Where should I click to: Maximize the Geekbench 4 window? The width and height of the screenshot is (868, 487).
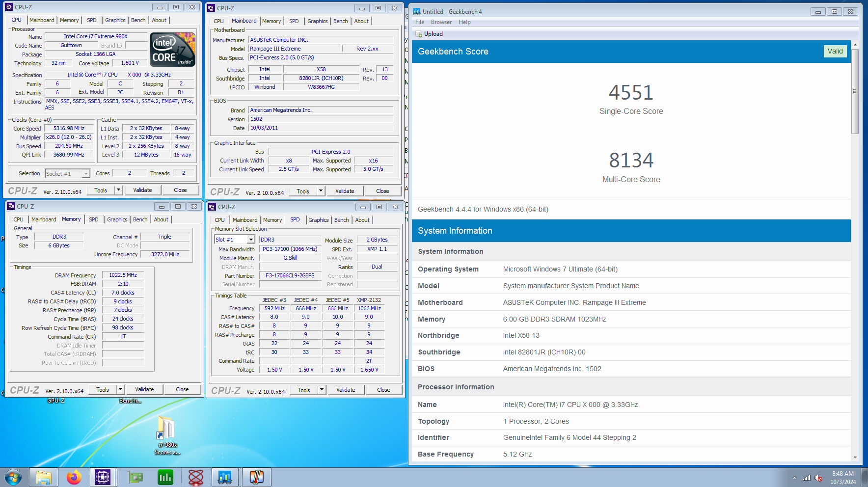834,11
